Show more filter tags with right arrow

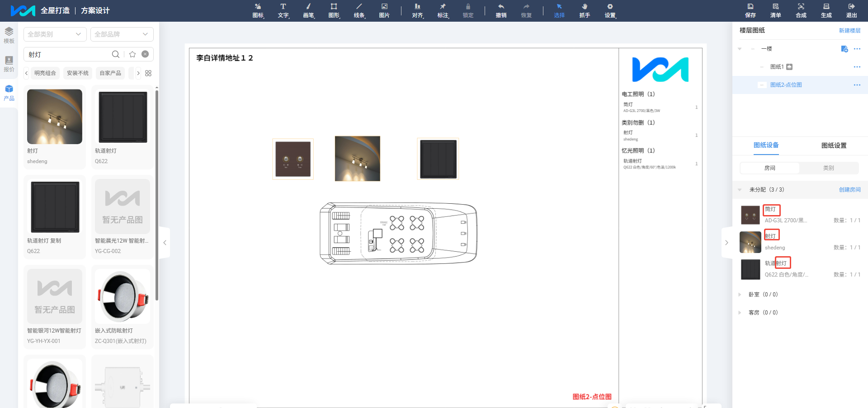(x=138, y=73)
